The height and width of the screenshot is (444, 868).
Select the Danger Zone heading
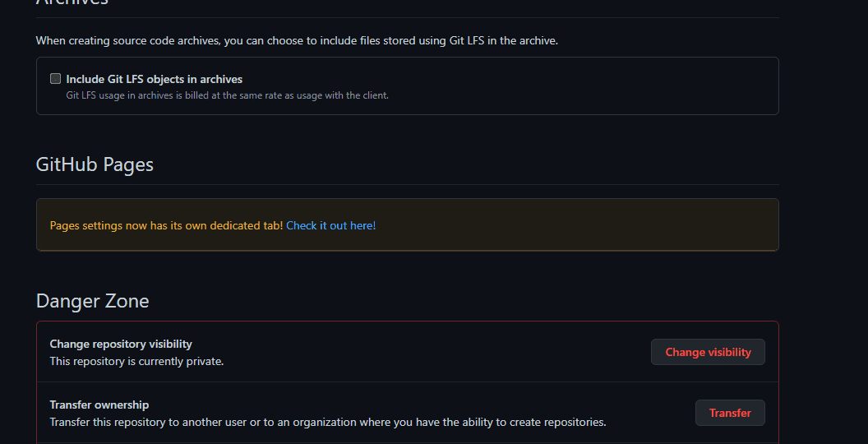click(x=92, y=301)
